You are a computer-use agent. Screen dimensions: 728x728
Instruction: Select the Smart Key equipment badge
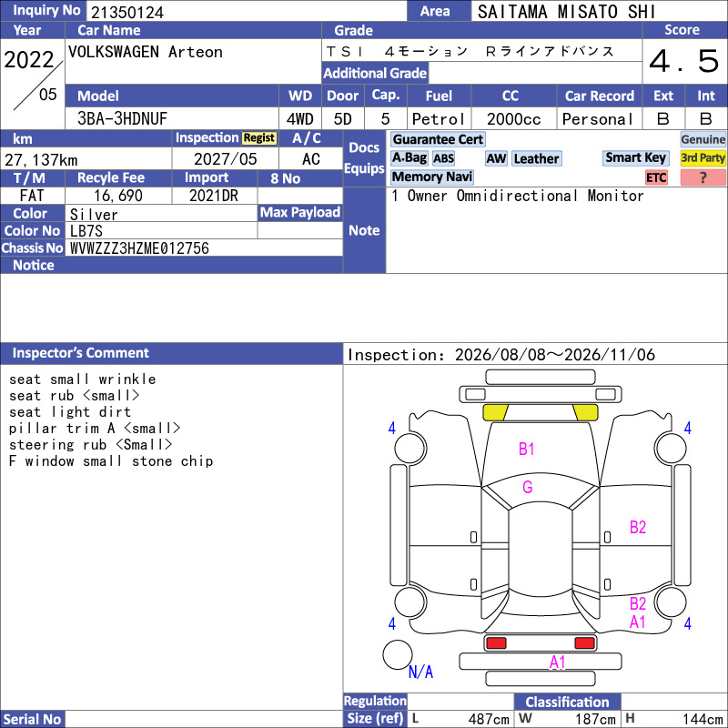pyautogui.click(x=635, y=157)
